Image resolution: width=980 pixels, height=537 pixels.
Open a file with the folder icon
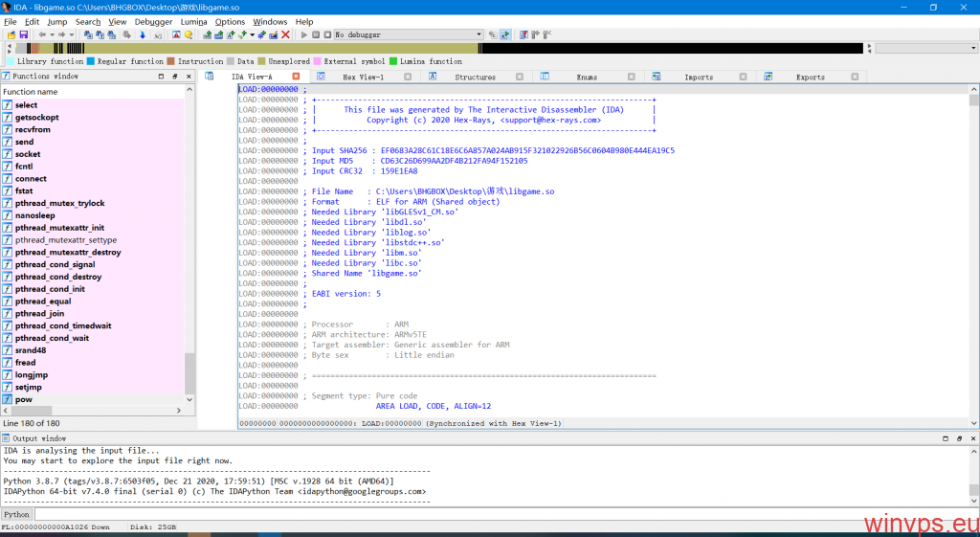tap(11, 35)
